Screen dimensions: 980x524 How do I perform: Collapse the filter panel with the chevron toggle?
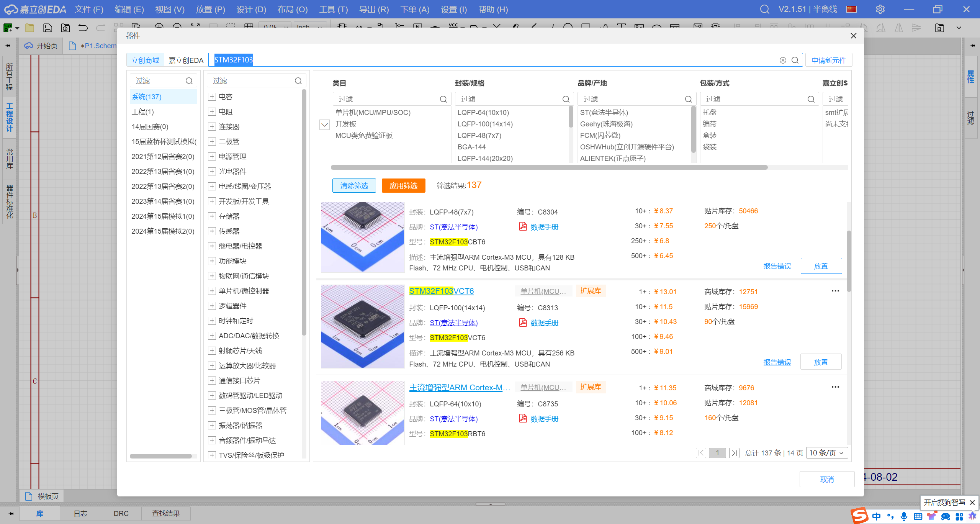324,124
